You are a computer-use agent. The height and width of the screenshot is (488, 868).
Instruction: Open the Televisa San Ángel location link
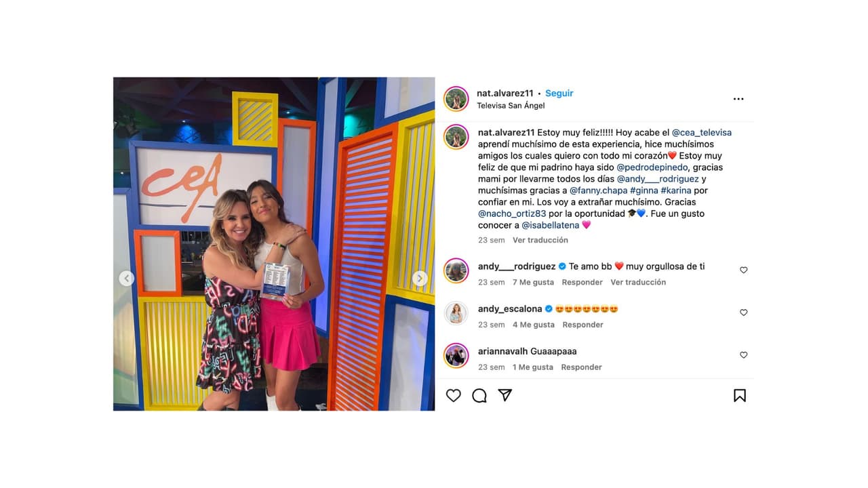tap(511, 106)
